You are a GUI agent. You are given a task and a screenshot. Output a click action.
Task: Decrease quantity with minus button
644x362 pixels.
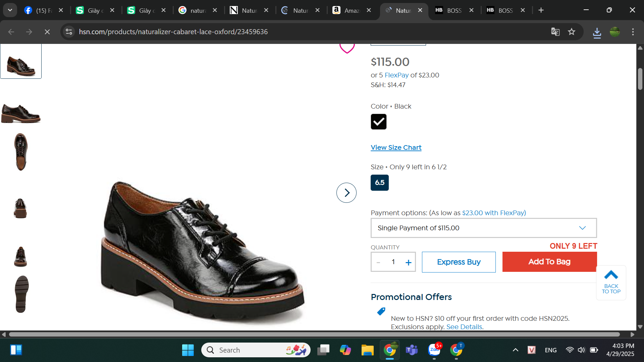pyautogui.click(x=378, y=262)
